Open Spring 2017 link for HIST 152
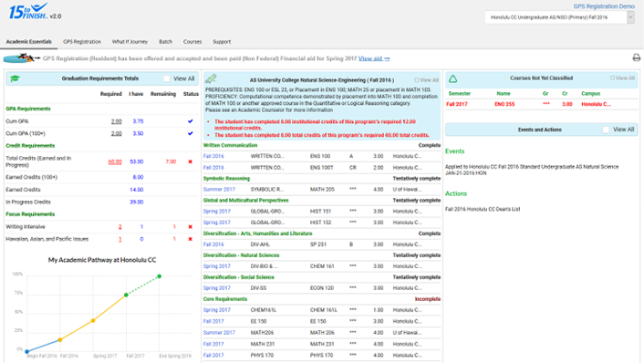Image resolution: width=644 pixels, height=363 pixels. (x=217, y=223)
